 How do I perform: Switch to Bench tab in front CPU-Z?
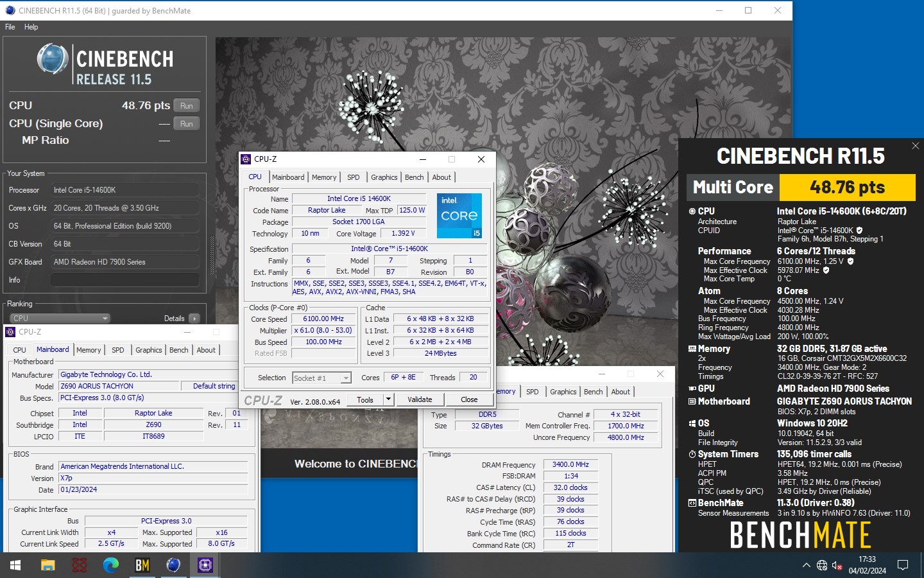pos(415,177)
